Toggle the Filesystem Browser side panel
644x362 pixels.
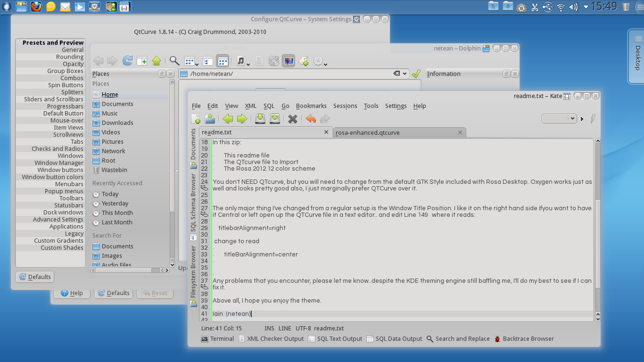[193, 275]
